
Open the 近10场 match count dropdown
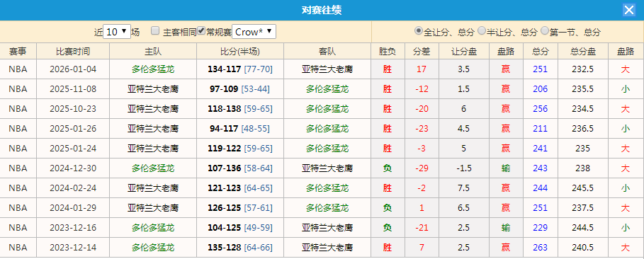coord(117,32)
